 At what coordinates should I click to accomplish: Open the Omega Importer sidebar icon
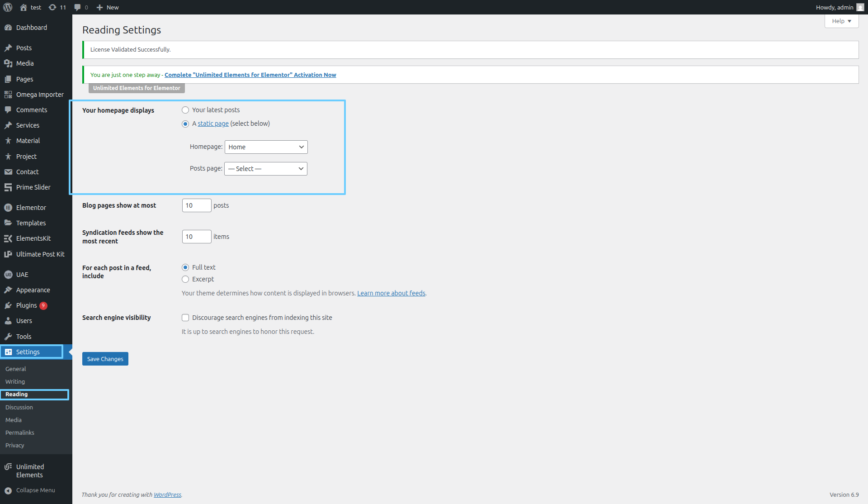pyautogui.click(x=8, y=95)
